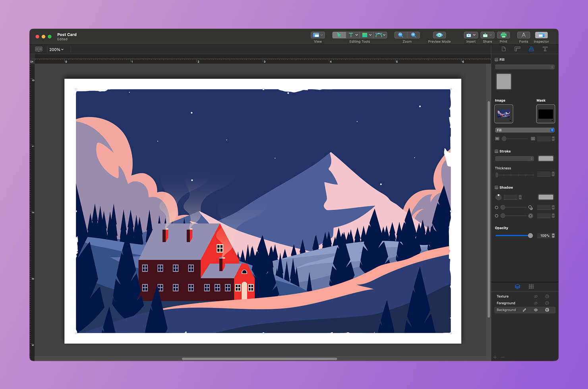
Task: Open the Fill type dropdown in the inspector
Action: (524, 130)
